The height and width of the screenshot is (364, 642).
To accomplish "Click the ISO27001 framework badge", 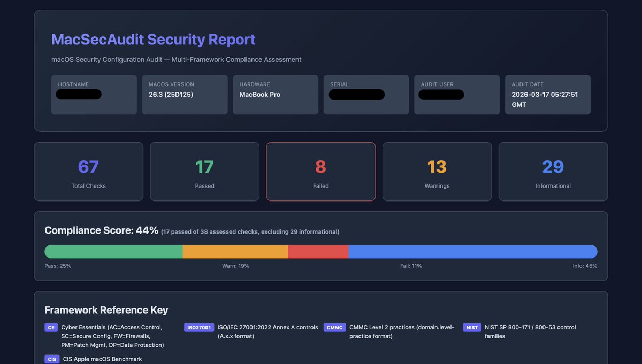I will pyautogui.click(x=198, y=327).
